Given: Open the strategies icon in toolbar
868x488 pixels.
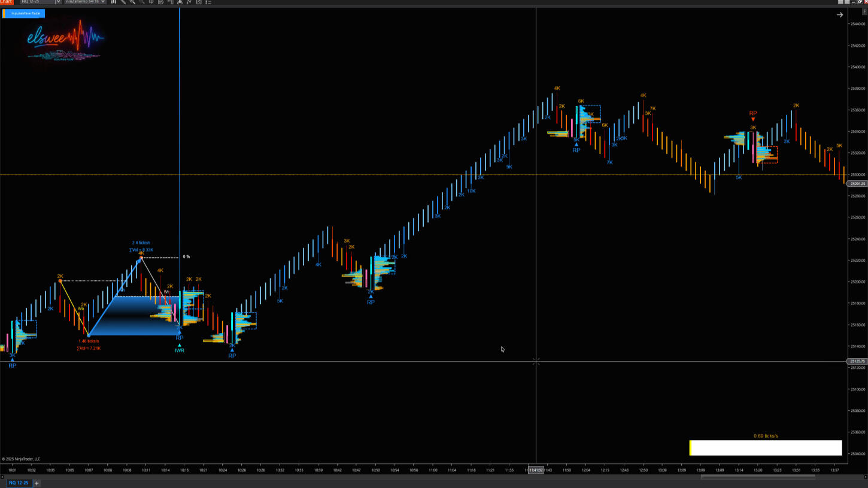Looking at the screenshot, I should 180,2.
